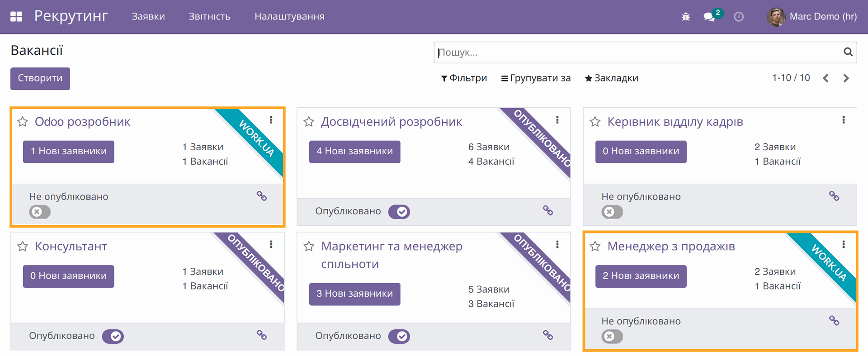The image size is (868, 356).
Task: Toggle publish switch on Керівник відділу кадрів
Action: click(612, 212)
